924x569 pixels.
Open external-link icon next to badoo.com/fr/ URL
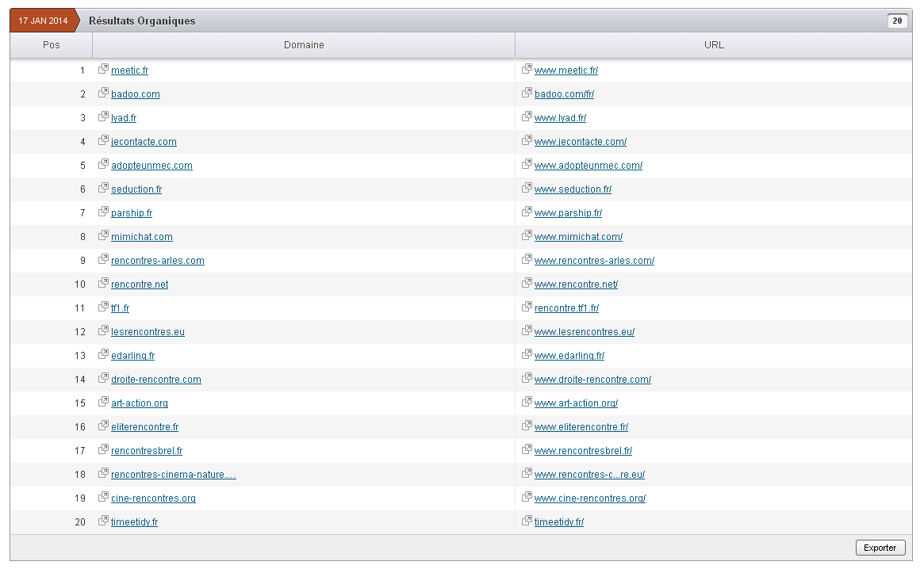pos(527,93)
